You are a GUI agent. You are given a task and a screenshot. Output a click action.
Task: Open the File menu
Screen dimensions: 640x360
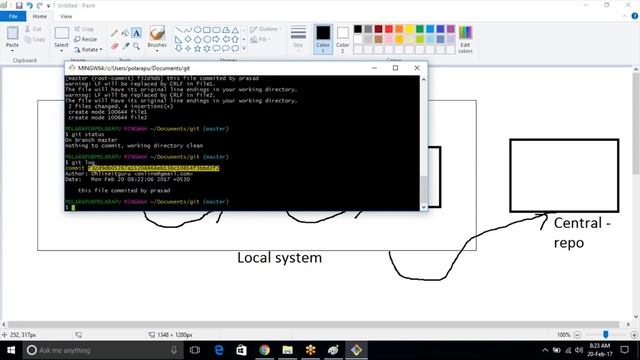click(x=13, y=16)
